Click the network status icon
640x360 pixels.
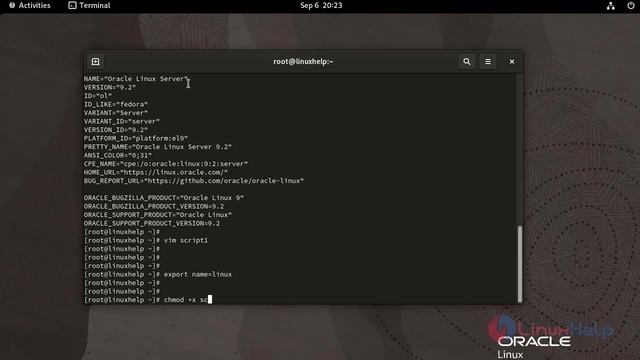611,5
